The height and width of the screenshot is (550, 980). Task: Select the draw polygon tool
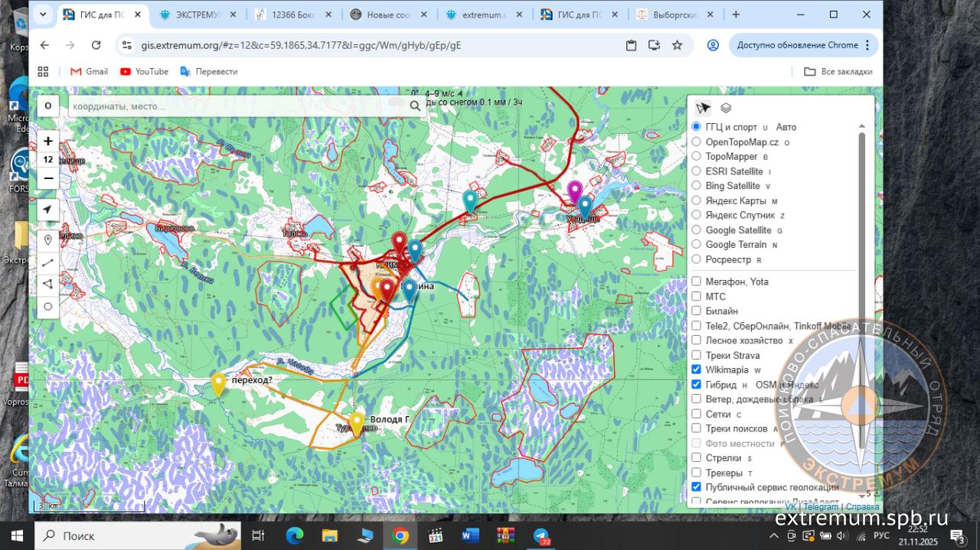click(x=47, y=285)
